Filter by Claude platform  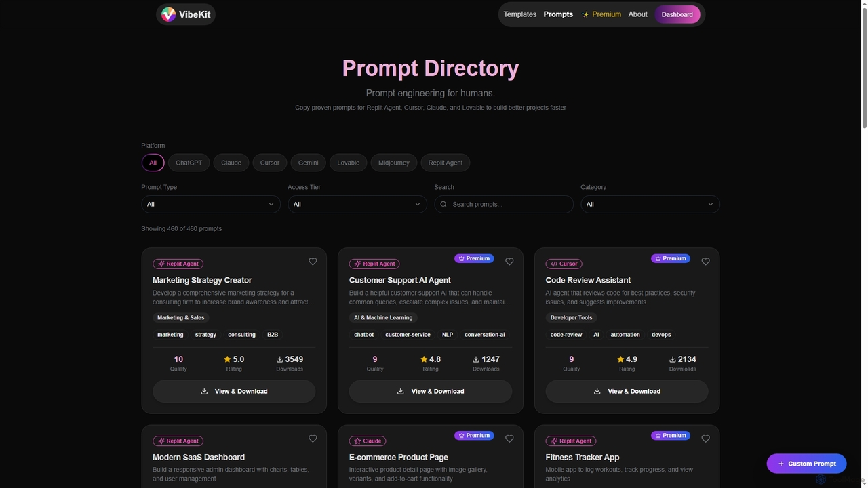[x=231, y=163]
